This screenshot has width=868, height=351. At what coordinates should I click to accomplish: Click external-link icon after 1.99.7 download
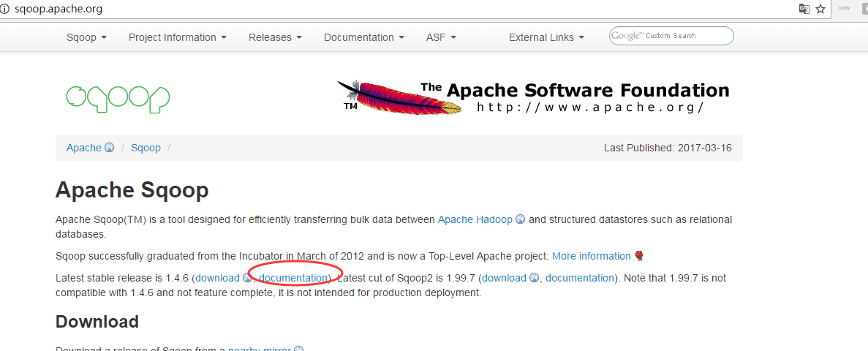(534, 278)
